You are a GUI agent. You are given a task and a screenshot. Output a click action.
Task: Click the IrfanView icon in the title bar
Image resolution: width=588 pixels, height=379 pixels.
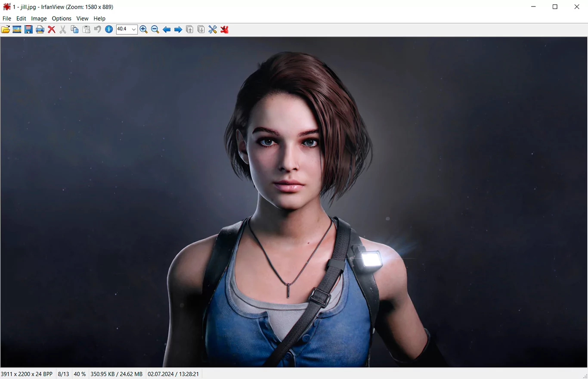7,7
